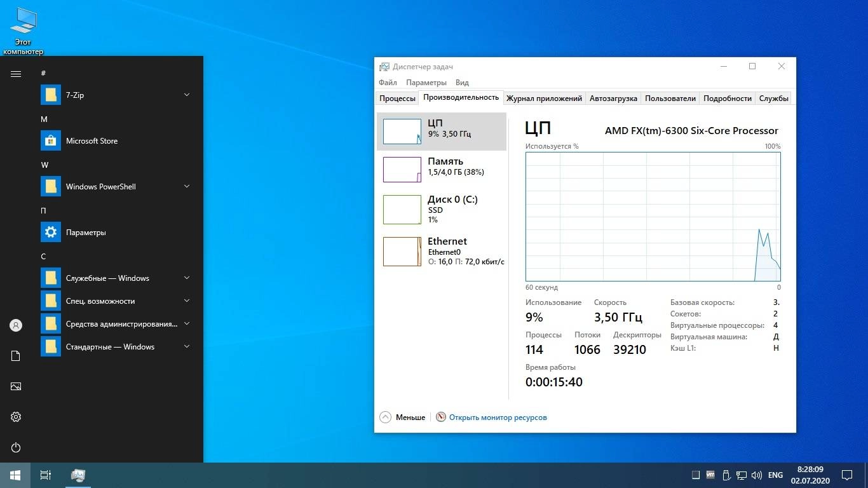Switch to the Автозагрузка tab
The width and height of the screenshot is (868, 488).
(x=613, y=98)
